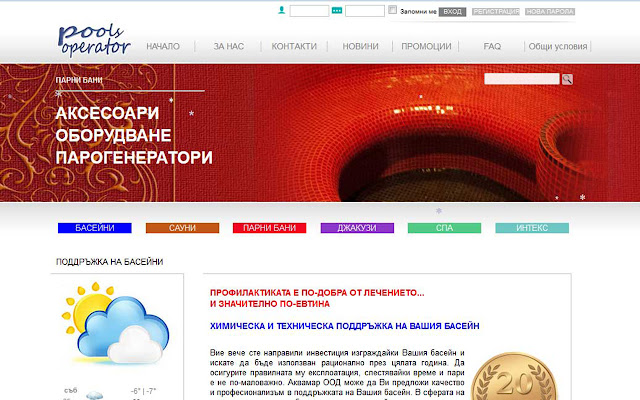Open the НОВИНИ menu item
Image resolution: width=640 pixels, height=400 pixels.
(360, 47)
